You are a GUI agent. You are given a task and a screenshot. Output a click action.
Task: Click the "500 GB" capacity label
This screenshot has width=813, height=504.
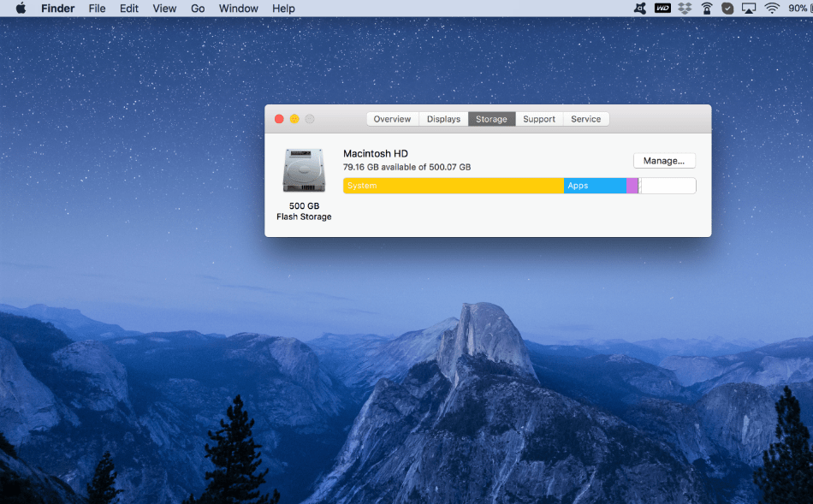tap(305, 206)
